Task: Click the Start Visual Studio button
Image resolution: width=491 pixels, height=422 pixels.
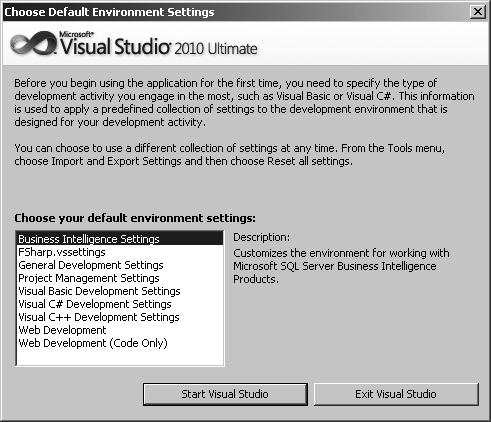Action: (x=225, y=394)
